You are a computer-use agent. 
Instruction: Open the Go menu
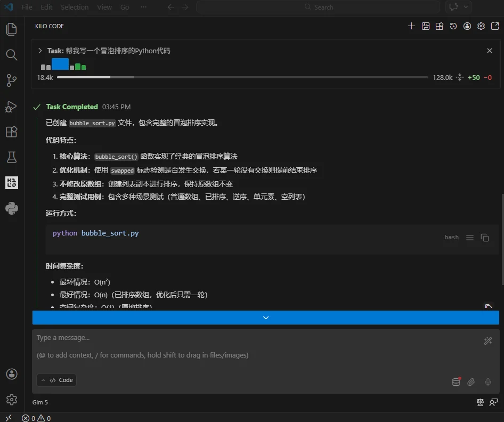[x=125, y=7]
